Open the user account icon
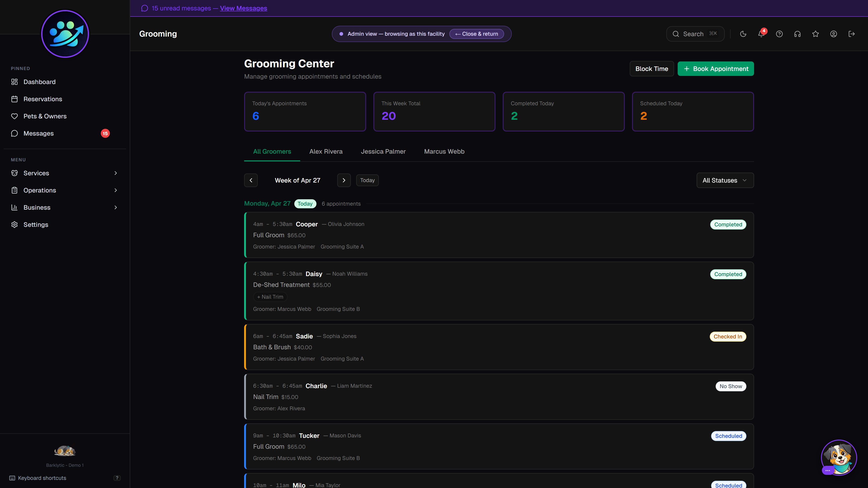 click(834, 34)
